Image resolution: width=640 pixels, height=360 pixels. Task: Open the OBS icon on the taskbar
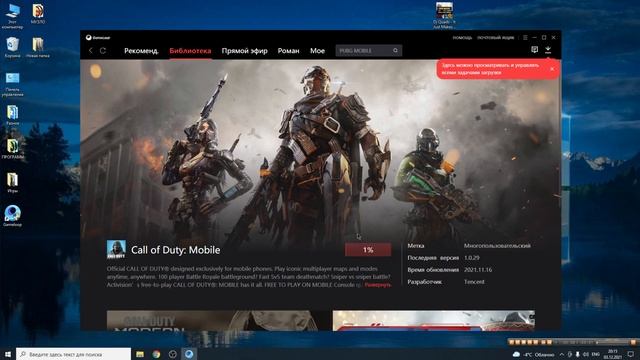(x=172, y=354)
